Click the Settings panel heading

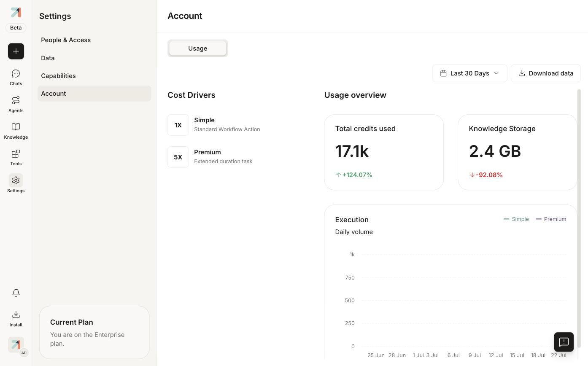click(55, 16)
